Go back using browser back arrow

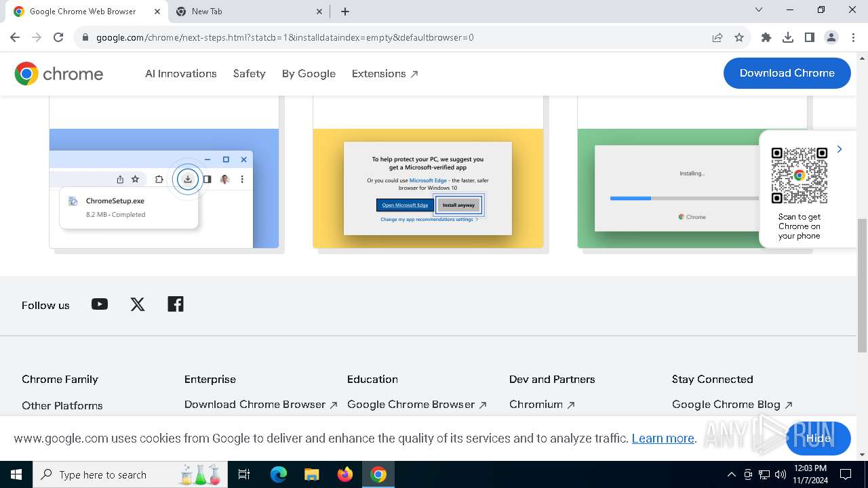pos(15,37)
